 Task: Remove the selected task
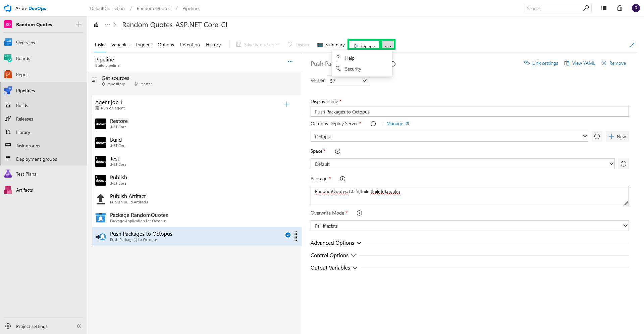[x=614, y=63]
